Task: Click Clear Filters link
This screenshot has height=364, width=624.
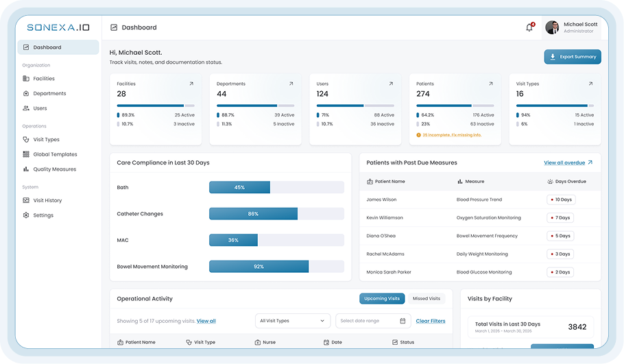Action: pos(431,321)
